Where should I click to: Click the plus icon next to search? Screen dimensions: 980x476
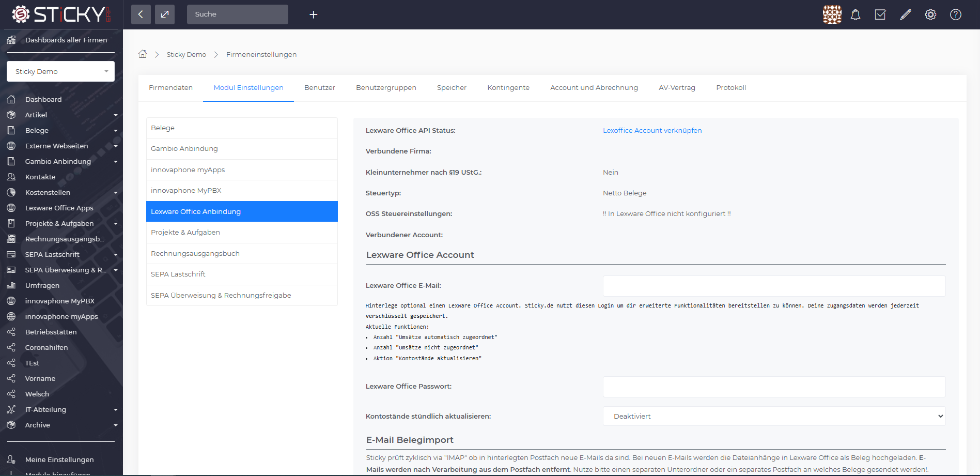(313, 14)
